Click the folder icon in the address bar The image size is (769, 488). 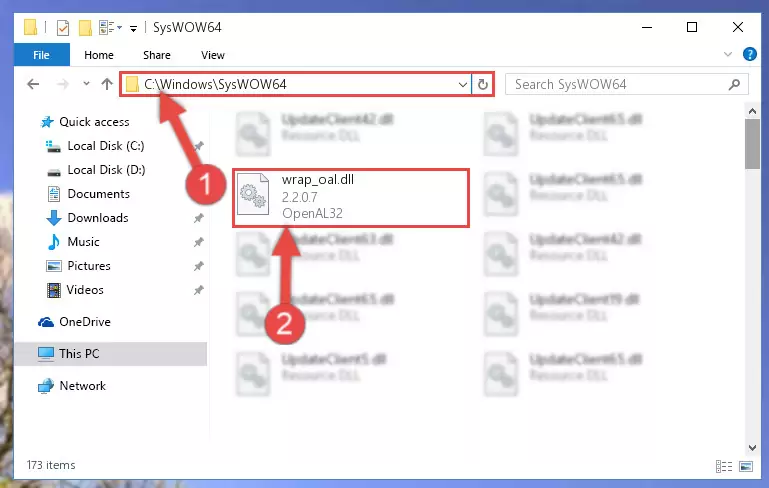click(x=131, y=84)
